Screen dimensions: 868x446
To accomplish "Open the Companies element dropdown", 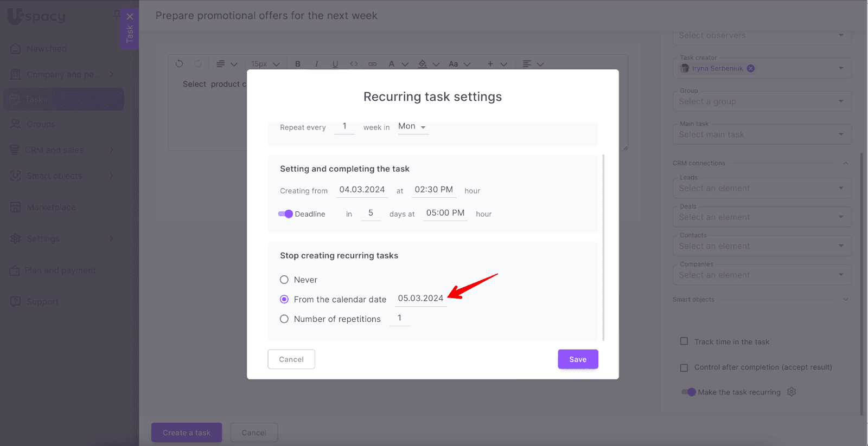I will click(762, 275).
